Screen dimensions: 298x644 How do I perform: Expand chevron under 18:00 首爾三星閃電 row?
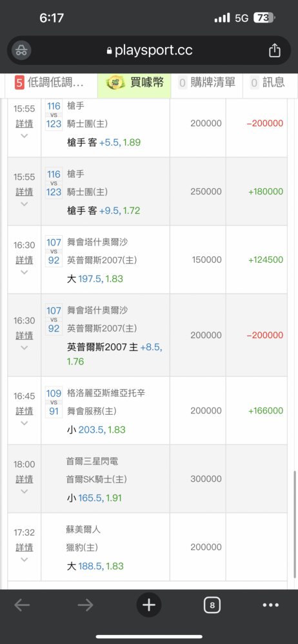coord(25,491)
